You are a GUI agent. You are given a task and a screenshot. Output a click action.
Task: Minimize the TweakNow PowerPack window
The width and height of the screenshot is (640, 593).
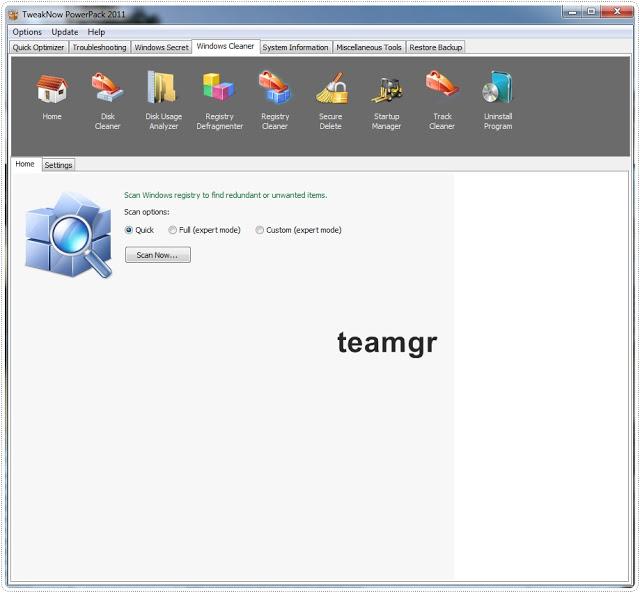pyautogui.click(x=572, y=12)
